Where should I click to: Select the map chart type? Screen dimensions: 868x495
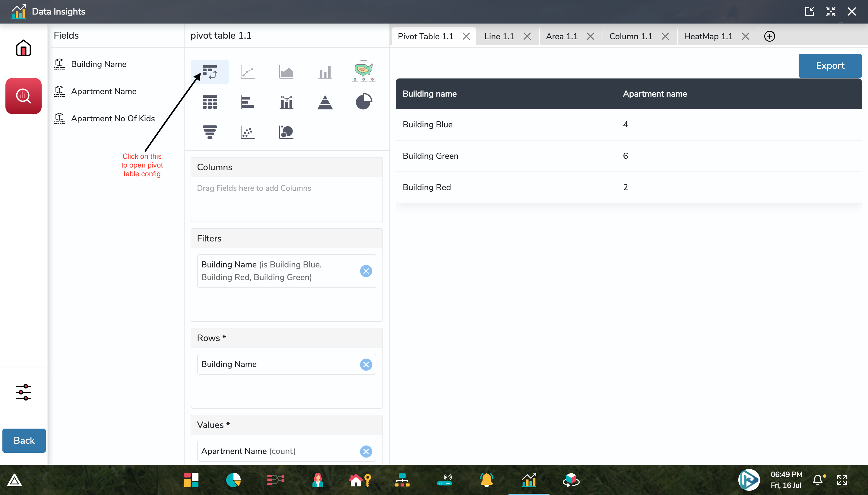point(363,72)
